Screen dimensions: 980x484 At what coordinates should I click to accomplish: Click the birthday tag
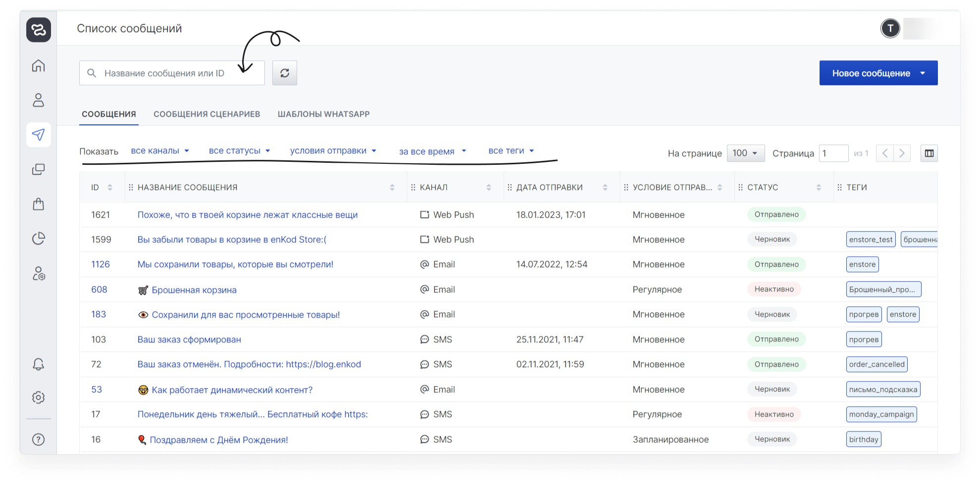[x=864, y=439]
